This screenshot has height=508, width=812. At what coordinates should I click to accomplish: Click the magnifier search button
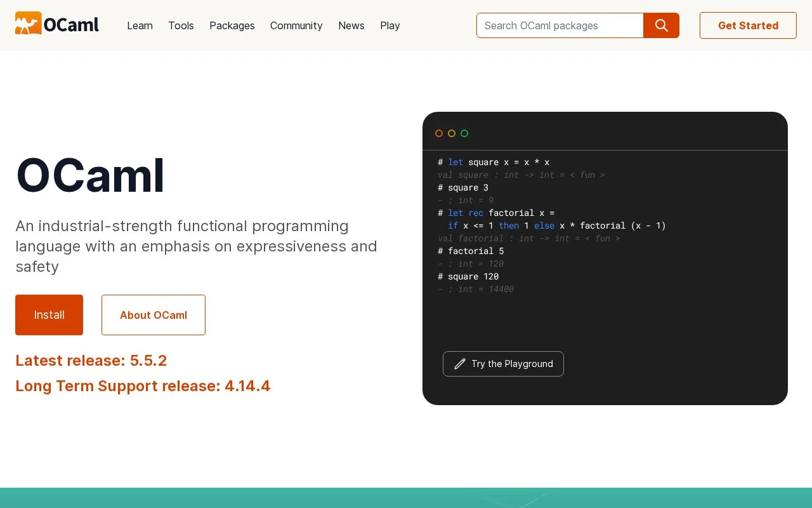[661, 25]
